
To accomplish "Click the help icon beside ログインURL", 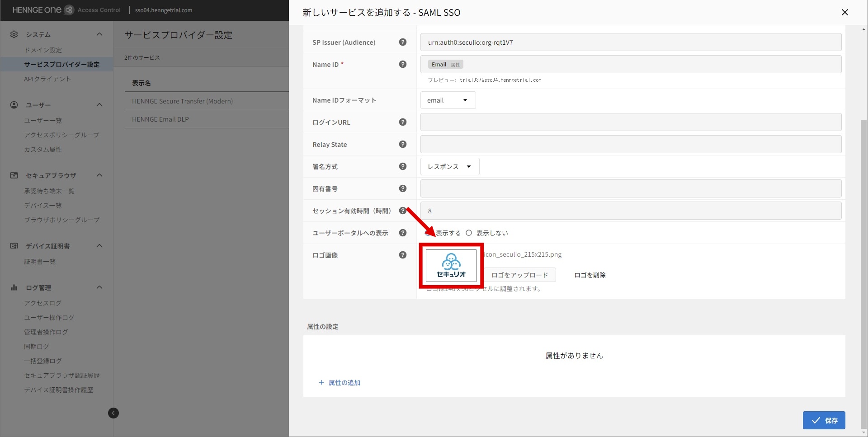I will coord(403,122).
